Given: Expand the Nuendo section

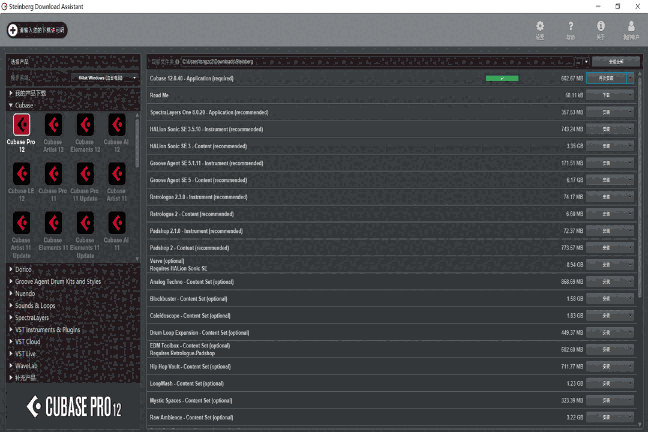Looking at the screenshot, I should click(x=11, y=293).
